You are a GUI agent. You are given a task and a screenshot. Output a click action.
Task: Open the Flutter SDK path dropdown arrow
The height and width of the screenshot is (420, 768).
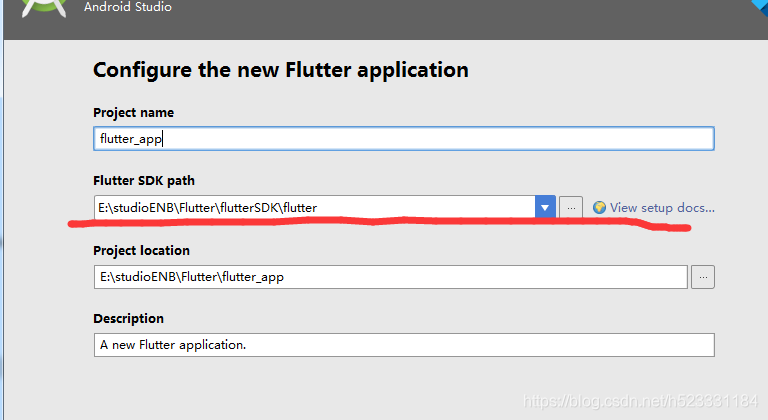pos(545,208)
